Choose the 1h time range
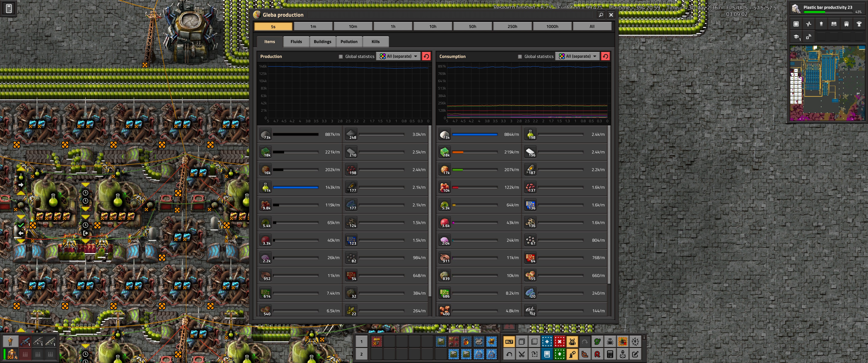 393,26
